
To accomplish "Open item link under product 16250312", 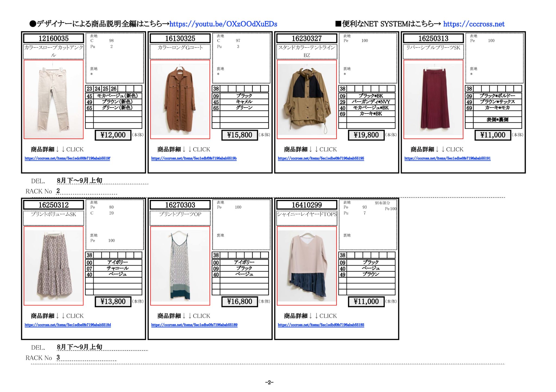I will pos(68,325).
